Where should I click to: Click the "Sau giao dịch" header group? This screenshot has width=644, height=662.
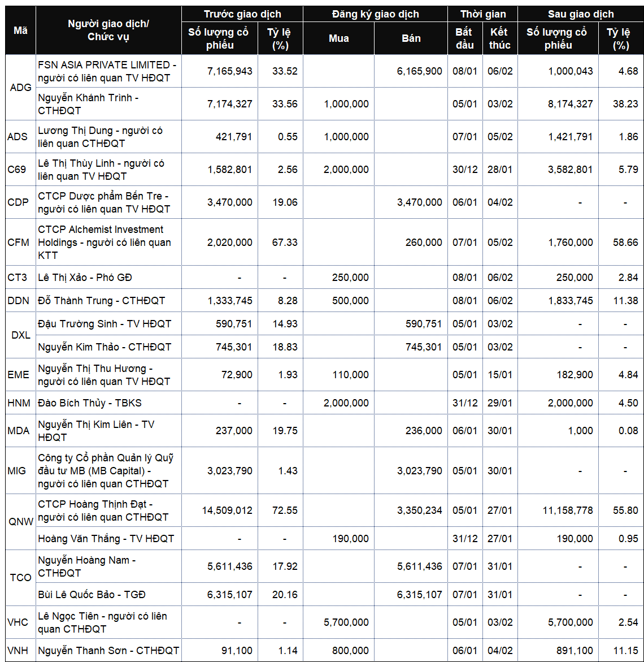coord(581,14)
